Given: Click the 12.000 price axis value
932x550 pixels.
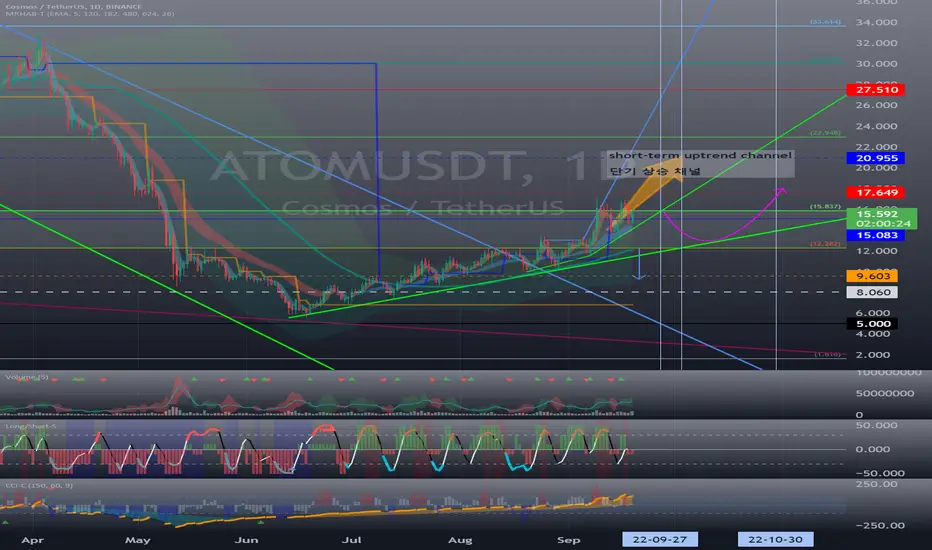Looking at the screenshot, I should (876, 251).
